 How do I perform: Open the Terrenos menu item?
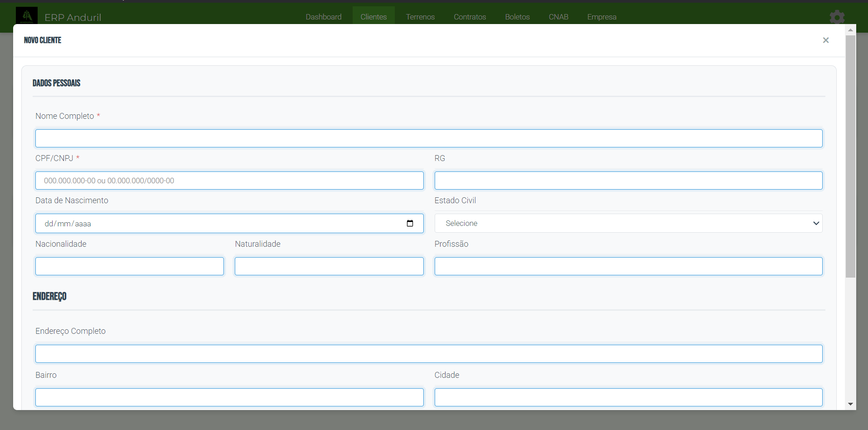pyautogui.click(x=420, y=17)
